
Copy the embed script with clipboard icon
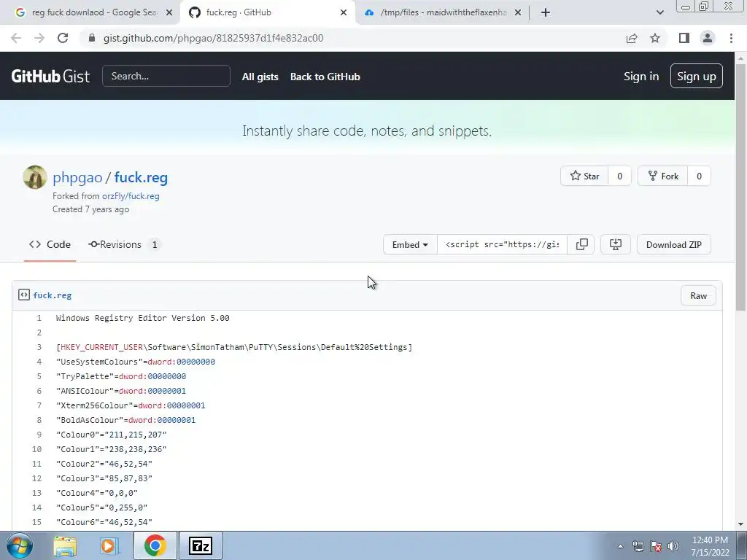tap(581, 245)
